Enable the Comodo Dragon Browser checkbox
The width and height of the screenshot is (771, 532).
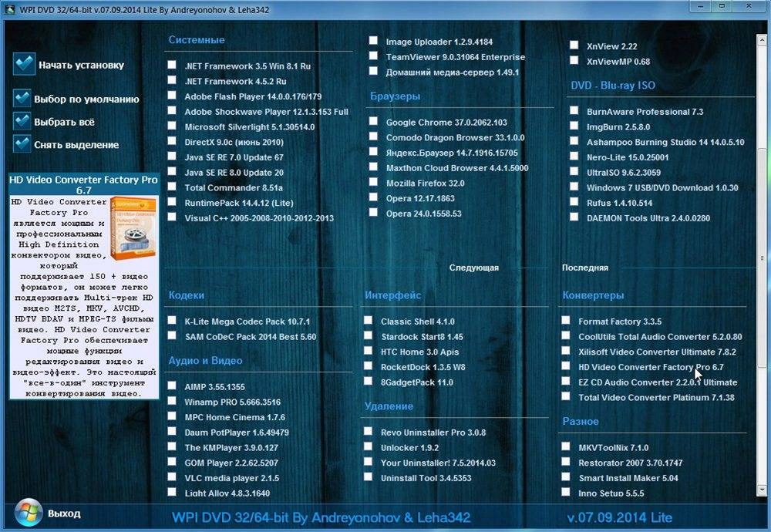[x=374, y=136]
